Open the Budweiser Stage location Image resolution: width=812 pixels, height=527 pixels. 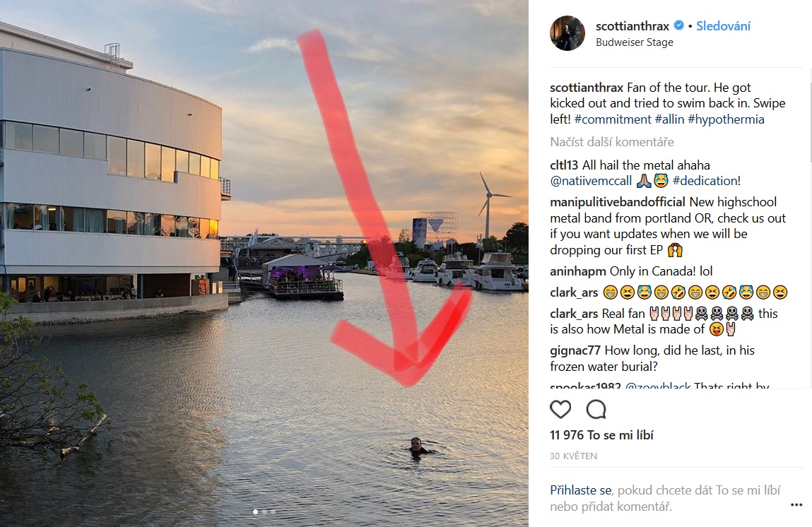(634, 42)
